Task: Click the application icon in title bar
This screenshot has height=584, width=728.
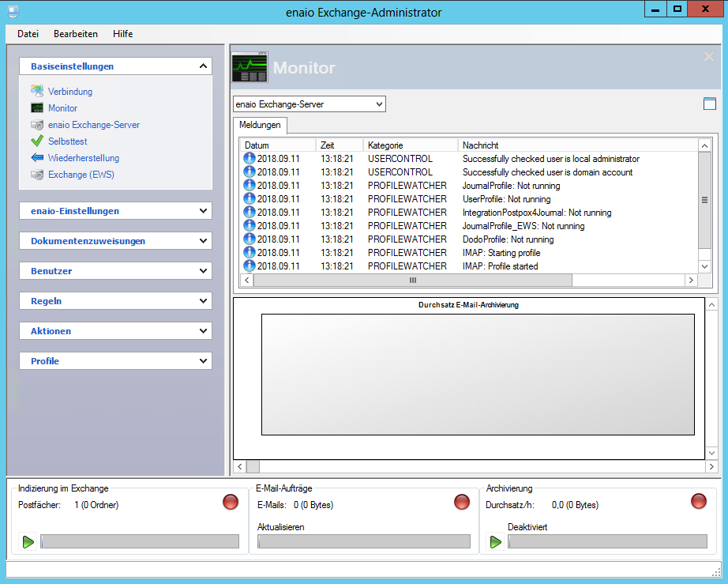Action: tap(13, 12)
